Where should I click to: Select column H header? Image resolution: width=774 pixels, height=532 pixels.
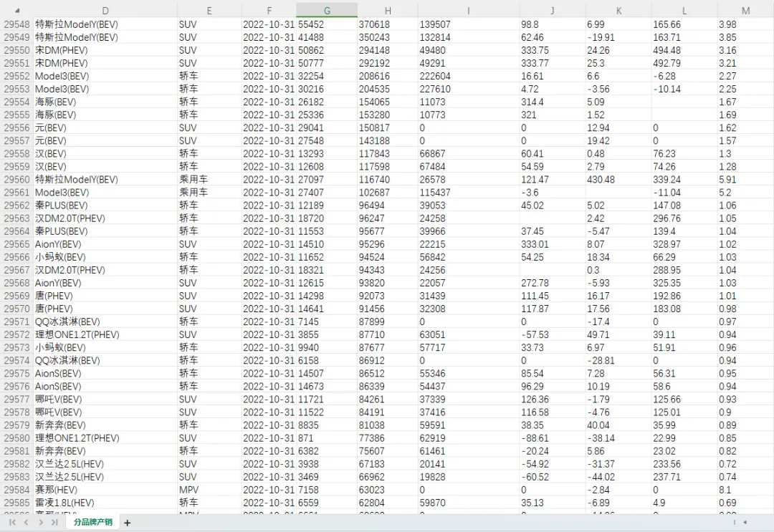[388, 10]
